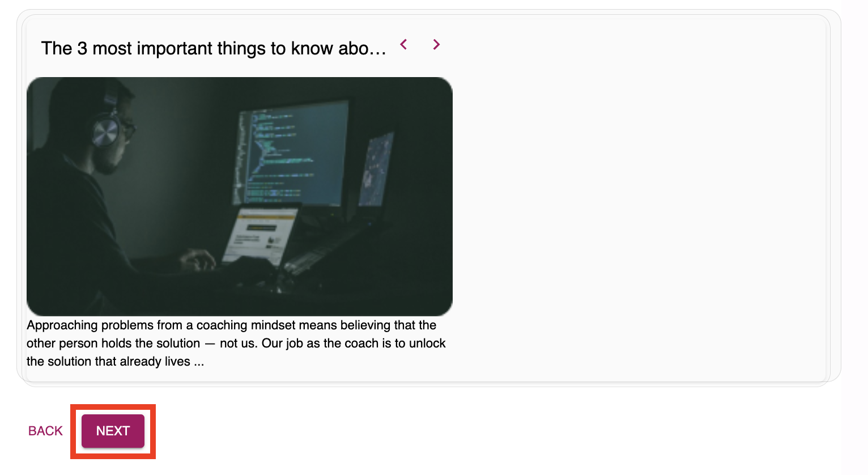Click the empty card area right of image

click(635, 198)
